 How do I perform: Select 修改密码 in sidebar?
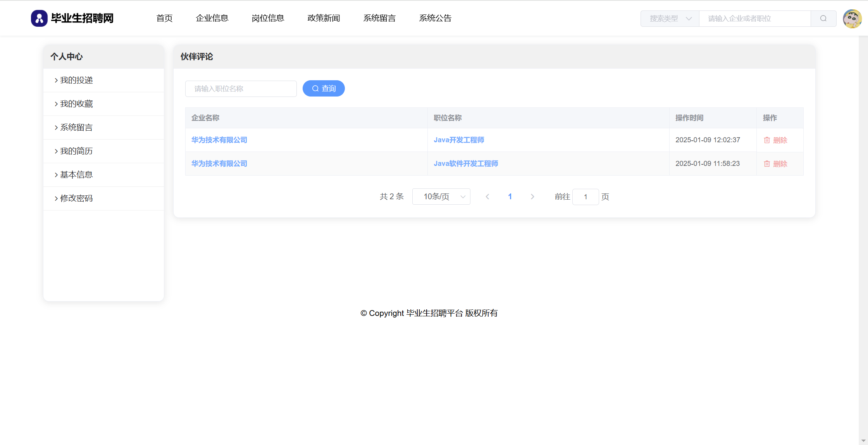(76, 198)
